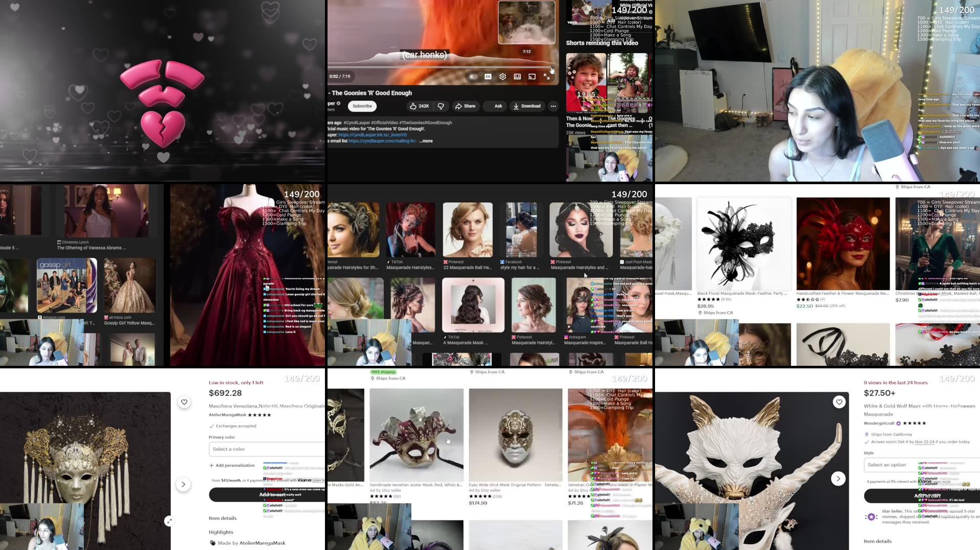Like the video with the thumbs up
The image size is (980, 550).
click(413, 106)
